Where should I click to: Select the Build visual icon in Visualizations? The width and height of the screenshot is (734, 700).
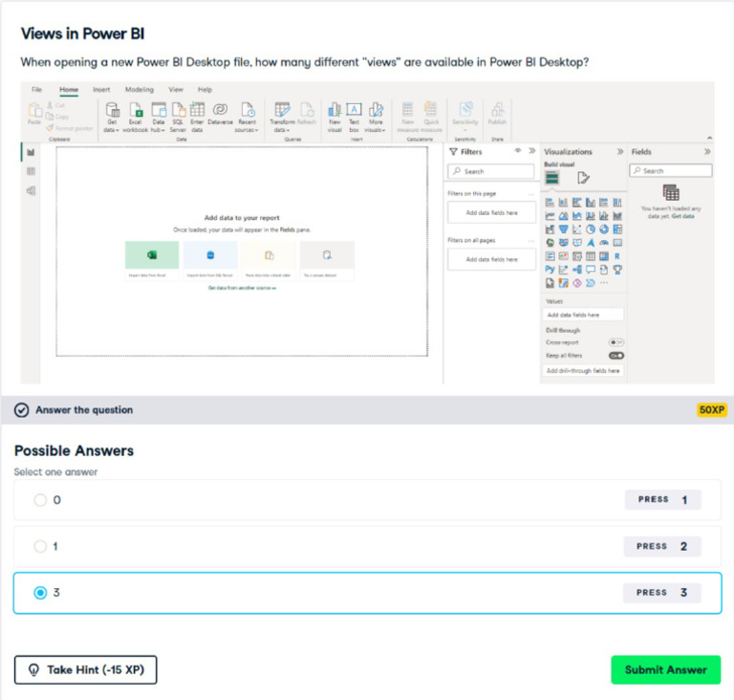[551, 178]
